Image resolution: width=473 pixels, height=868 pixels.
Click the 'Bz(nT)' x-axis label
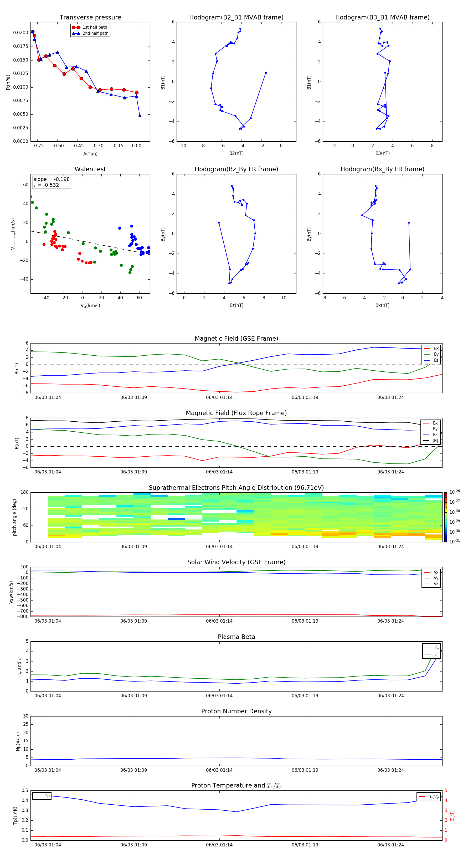tap(236, 305)
